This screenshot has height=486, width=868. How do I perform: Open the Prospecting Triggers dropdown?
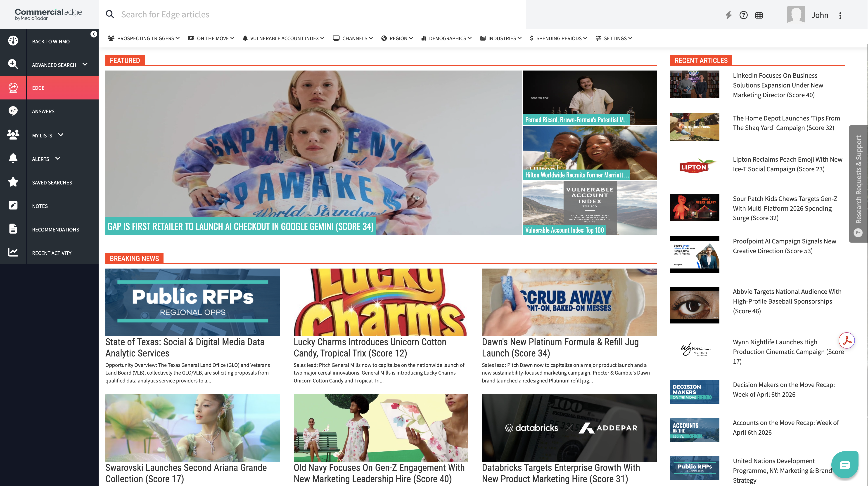[144, 38]
